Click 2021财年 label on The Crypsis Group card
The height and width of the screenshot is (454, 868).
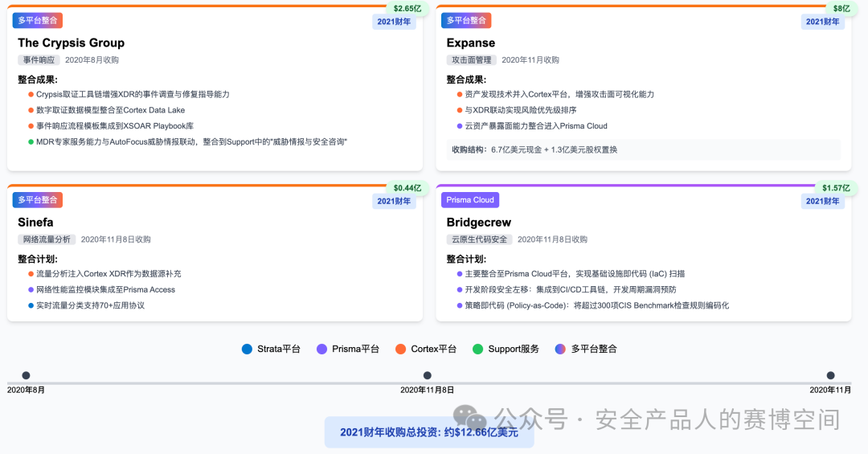(394, 22)
